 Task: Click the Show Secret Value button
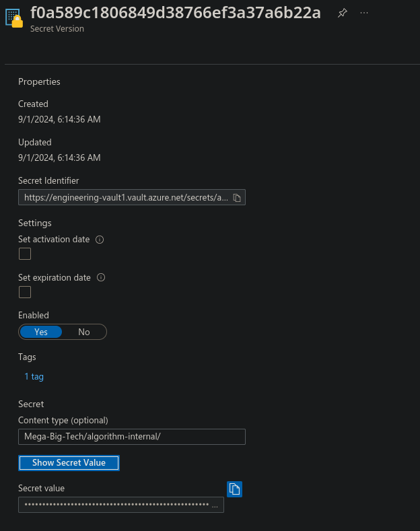(69, 463)
